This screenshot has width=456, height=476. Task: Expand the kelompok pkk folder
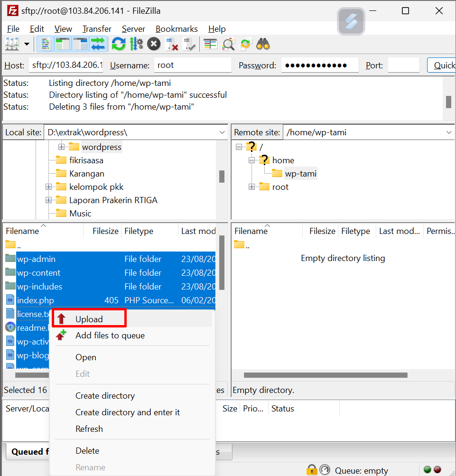pyautogui.click(x=48, y=187)
